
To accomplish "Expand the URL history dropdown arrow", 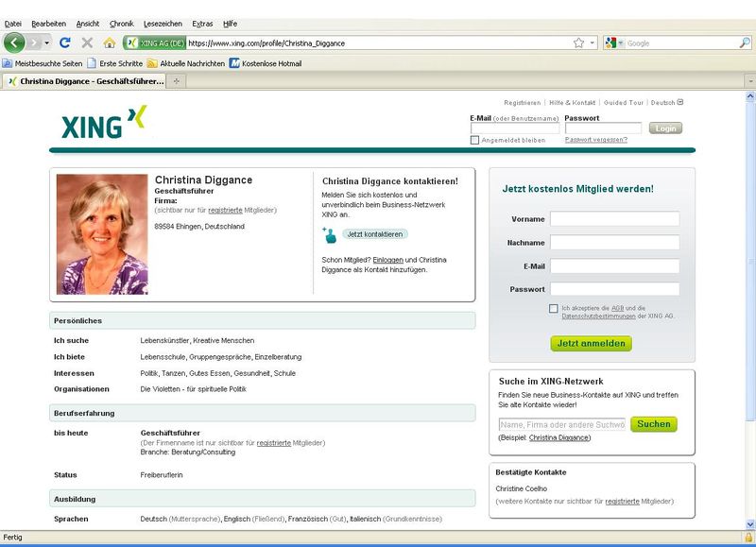I will (593, 43).
